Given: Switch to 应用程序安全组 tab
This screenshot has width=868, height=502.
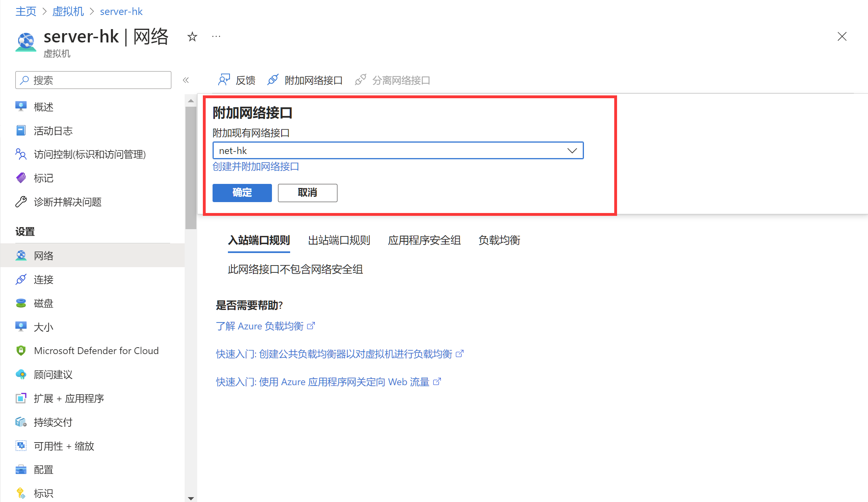Looking at the screenshot, I should point(424,240).
